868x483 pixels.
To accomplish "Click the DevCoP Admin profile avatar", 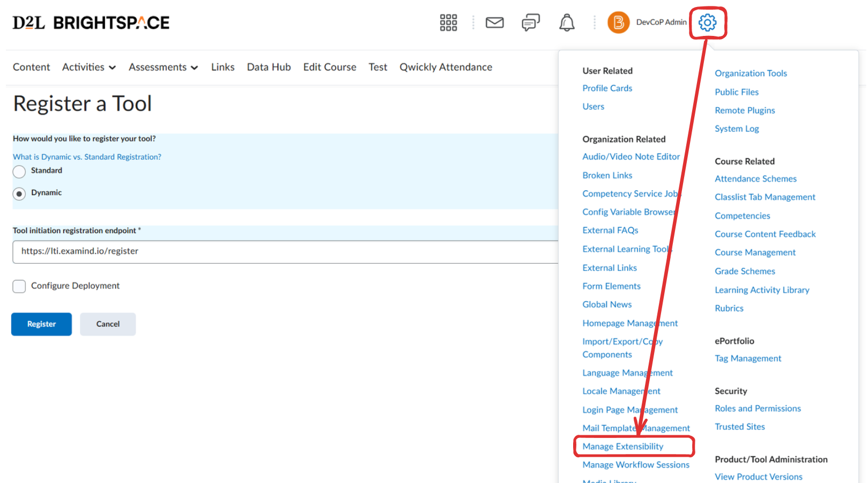I will coord(618,23).
